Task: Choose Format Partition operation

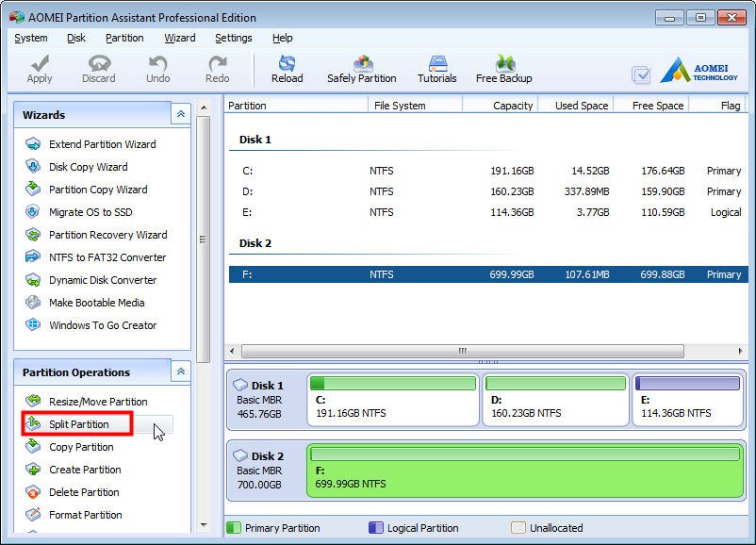Action: click(x=86, y=515)
